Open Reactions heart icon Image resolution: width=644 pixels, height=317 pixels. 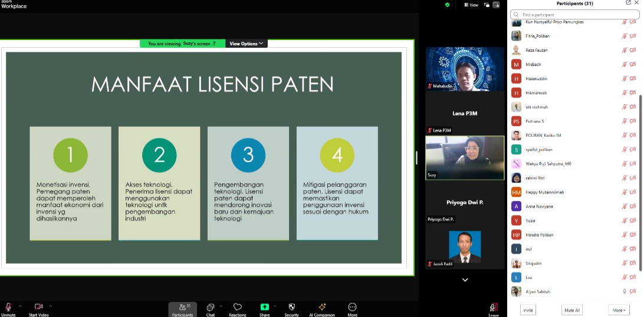pyautogui.click(x=238, y=307)
